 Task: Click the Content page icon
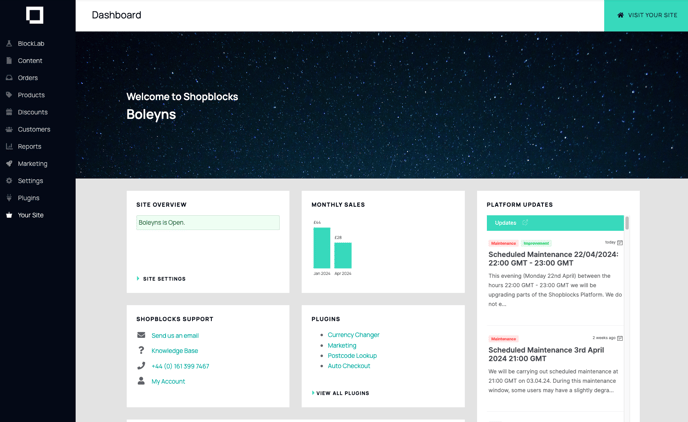(9, 61)
